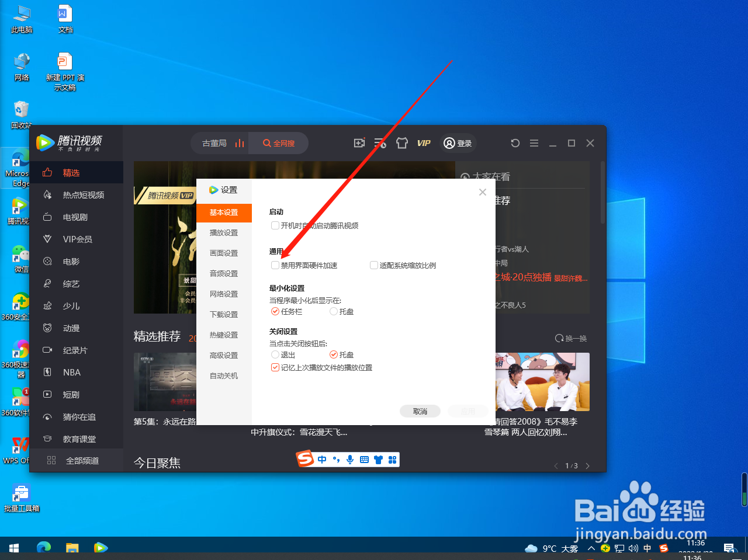Click 换一换 refresh link
The image size is (748, 560).
click(x=571, y=339)
